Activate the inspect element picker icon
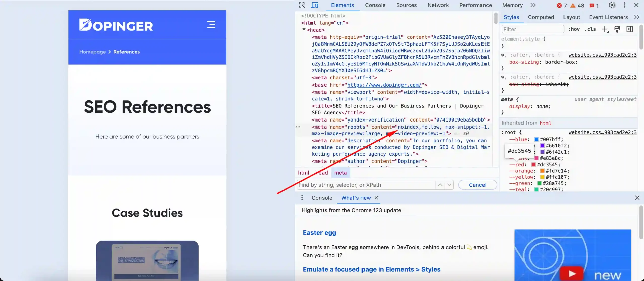Viewport: 644px width, 281px height. tap(302, 5)
